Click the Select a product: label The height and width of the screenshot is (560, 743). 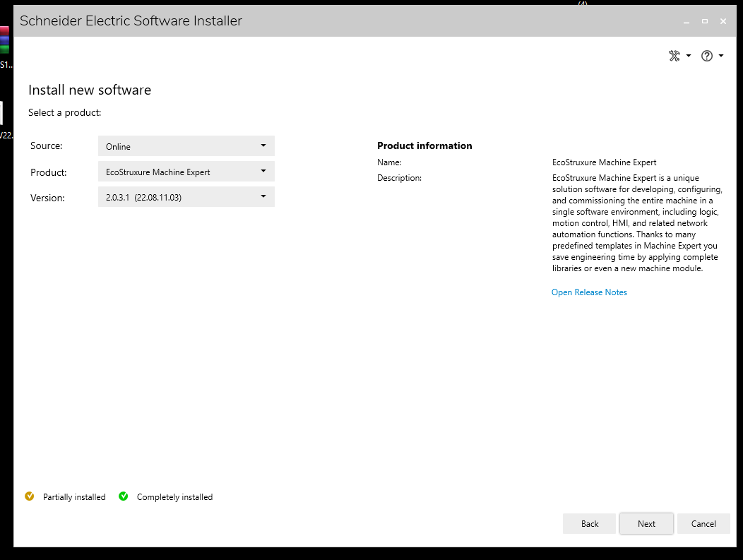click(64, 113)
